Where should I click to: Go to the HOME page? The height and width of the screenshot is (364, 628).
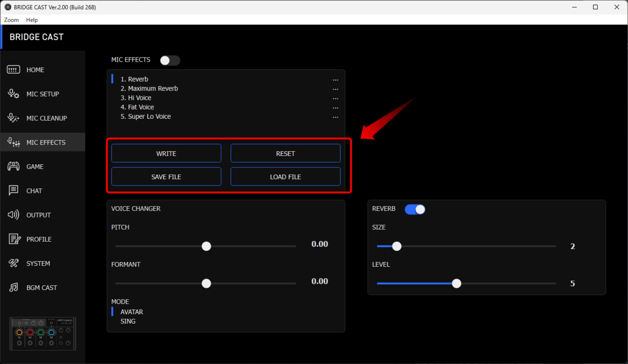42,70
